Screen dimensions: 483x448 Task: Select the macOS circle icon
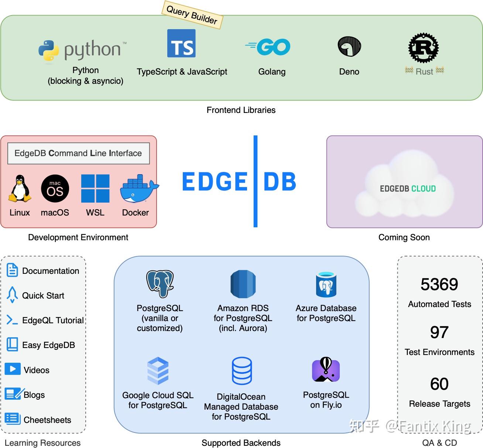coord(55,188)
